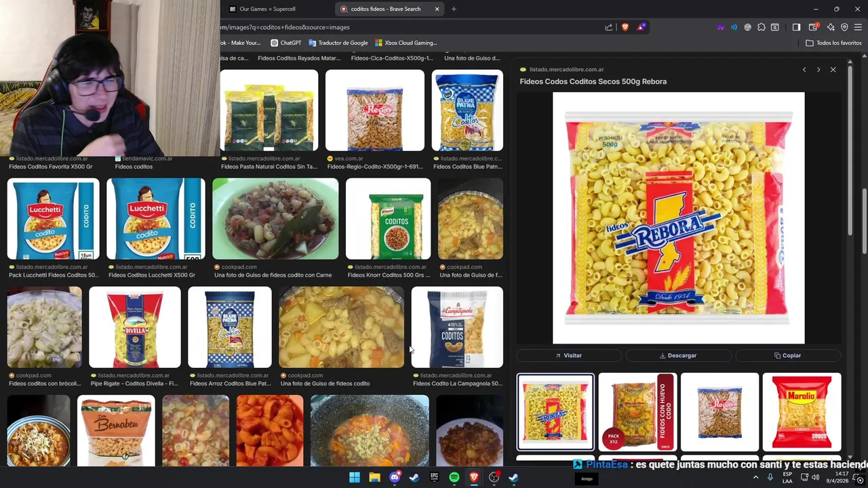Open Leo AI sparkle icon

tap(831, 27)
